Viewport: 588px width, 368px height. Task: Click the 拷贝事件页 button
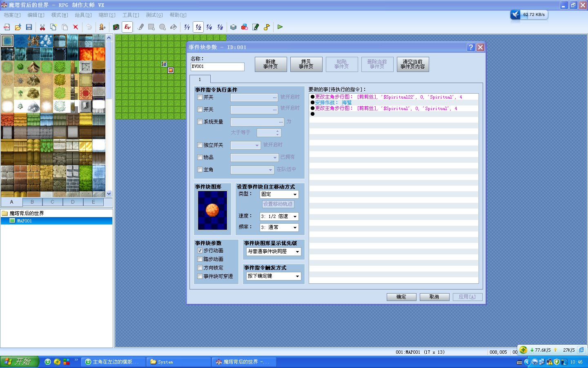click(306, 64)
